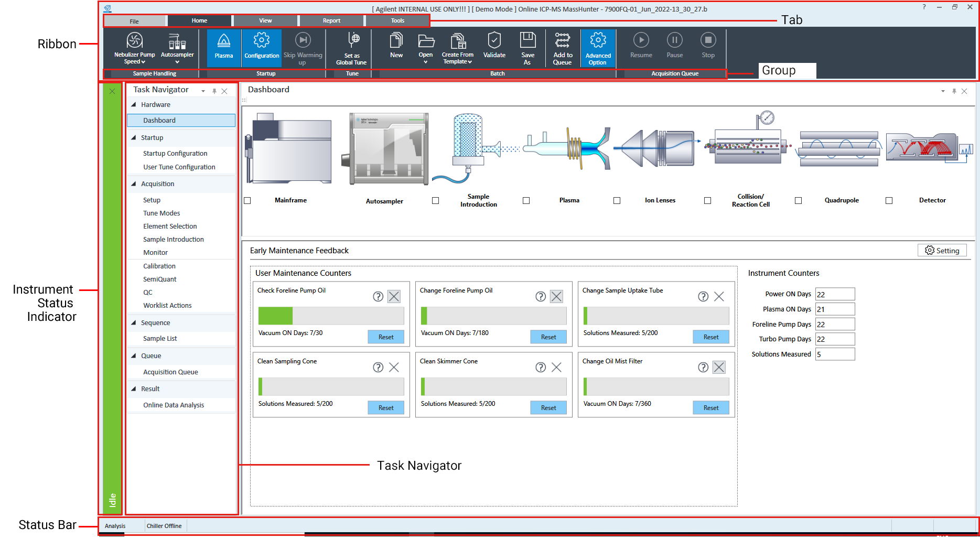Reset the Change Oil Mist Filter counter

[x=711, y=408]
